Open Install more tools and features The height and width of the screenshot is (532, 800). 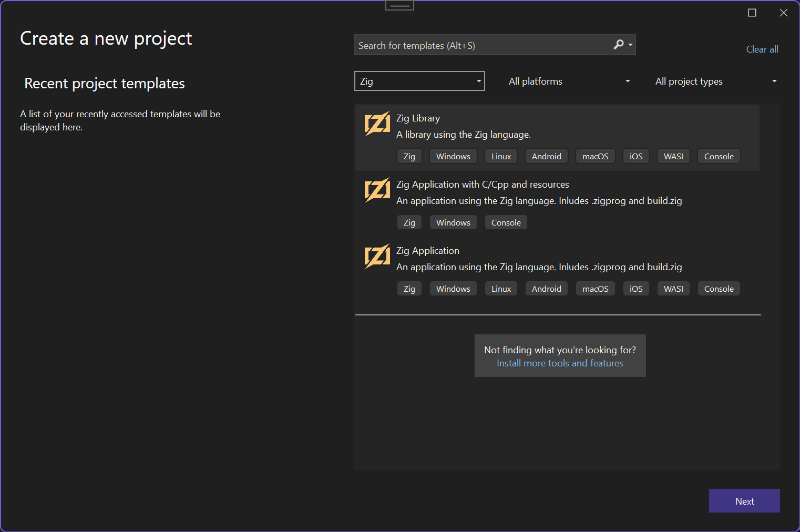(x=560, y=363)
